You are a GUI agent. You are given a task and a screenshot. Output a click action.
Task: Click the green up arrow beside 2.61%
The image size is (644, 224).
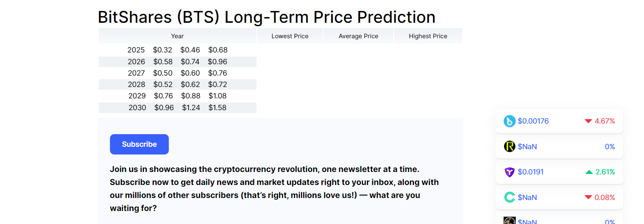(x=589, y=172)
